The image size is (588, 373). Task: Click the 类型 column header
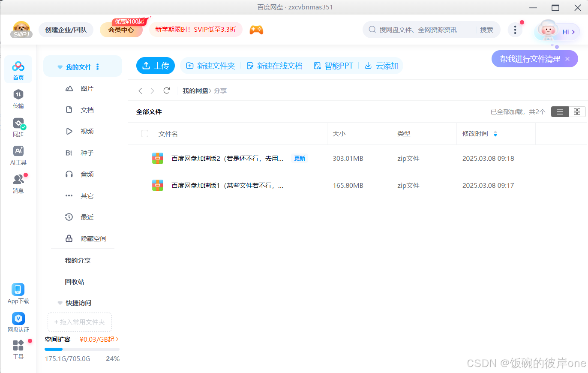[404, 134]
